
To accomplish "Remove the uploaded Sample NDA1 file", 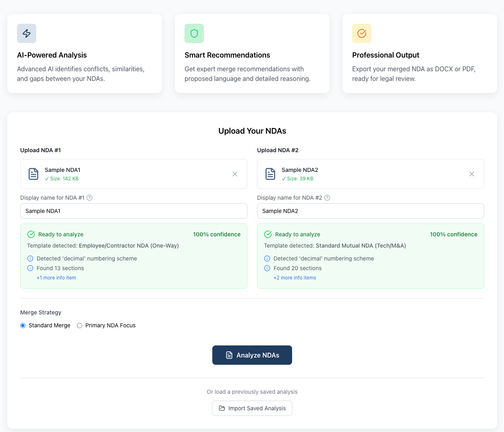I will [x=235, y=174].
